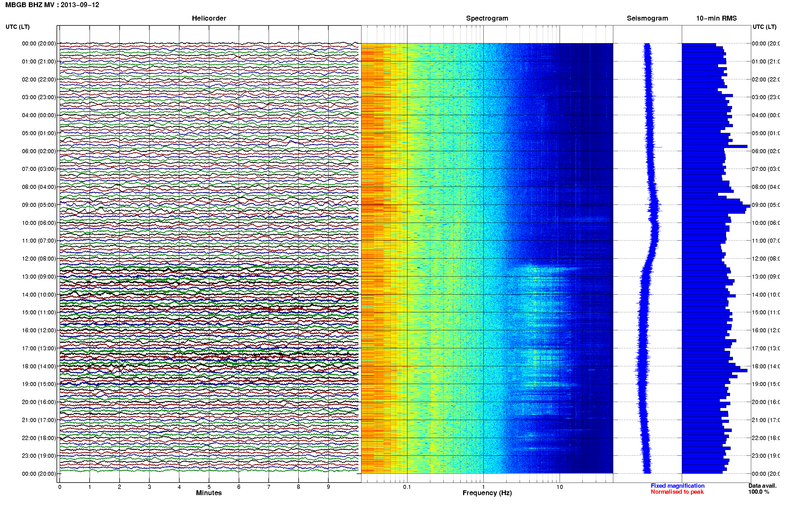Viewport: 812px width, 508px height.
Task: Click the Minutes axis tick label 2
Action: point(120,487)
